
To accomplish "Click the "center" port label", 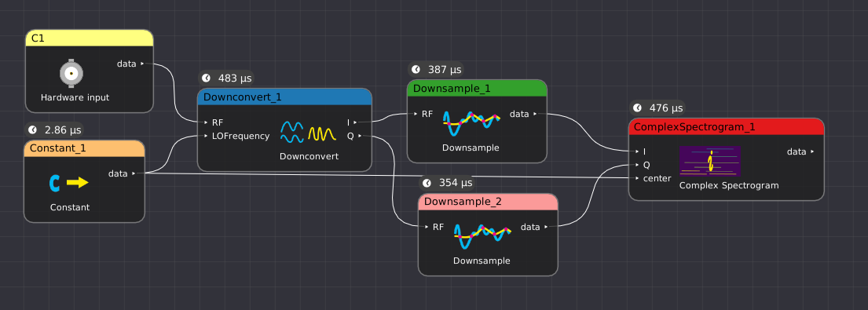I will click(657, 178).
